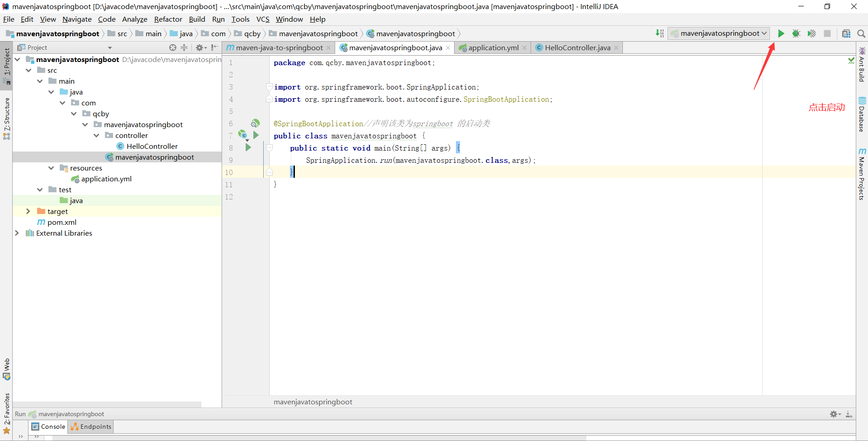Collapse the test folder node

[40, 190]
